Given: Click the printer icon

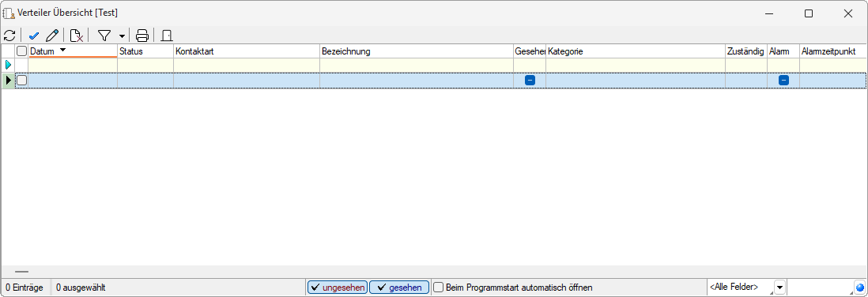Looking at the screenshot, I should (142, 36).
